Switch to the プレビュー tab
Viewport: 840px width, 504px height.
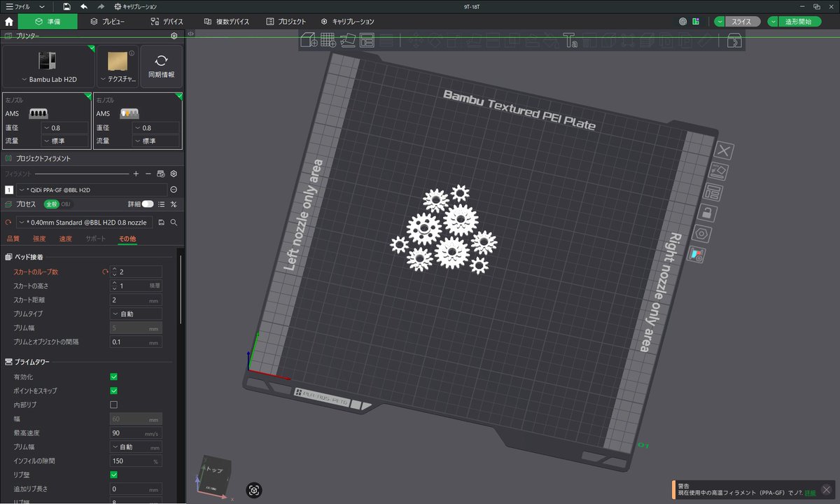tap(108, 22)
